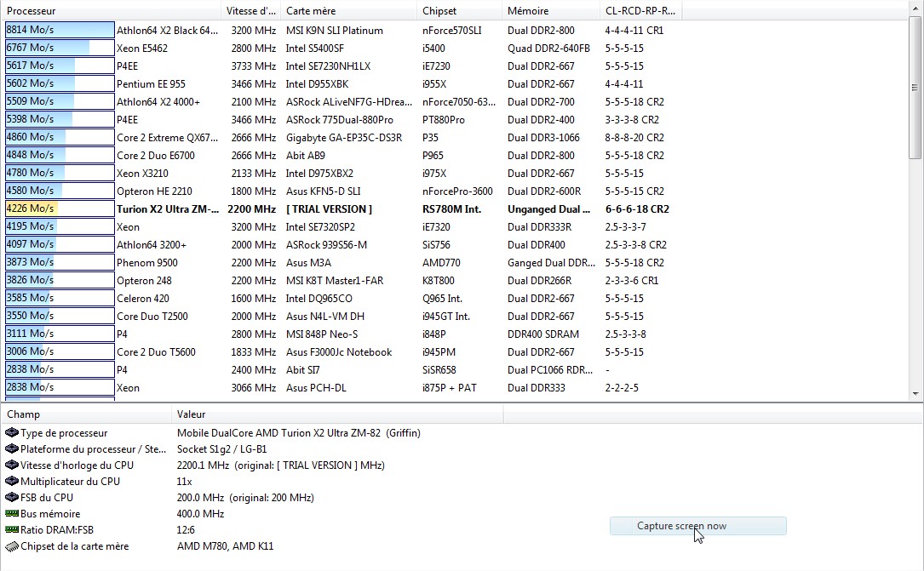Sort by the Processeur column header
Viewport: 924px width, 571px height.
click(112, 10)
